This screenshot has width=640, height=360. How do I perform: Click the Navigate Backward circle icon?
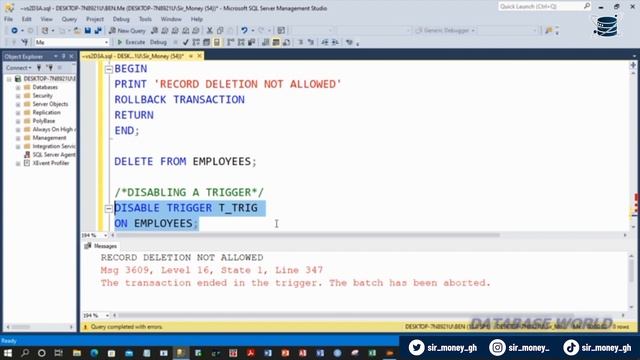14,31
